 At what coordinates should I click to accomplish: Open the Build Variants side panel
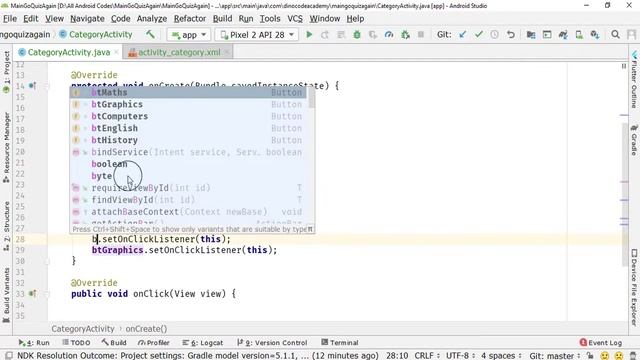tap(6, 295)
